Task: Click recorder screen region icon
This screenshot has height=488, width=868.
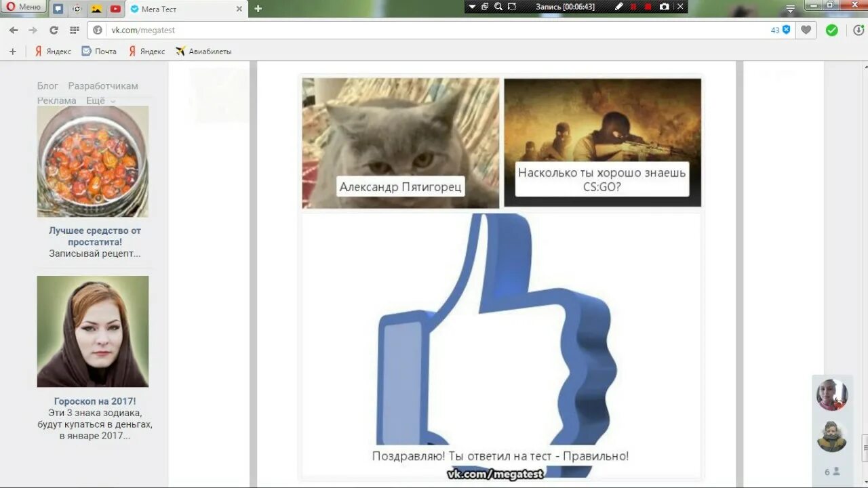Action: click(512, 7)
